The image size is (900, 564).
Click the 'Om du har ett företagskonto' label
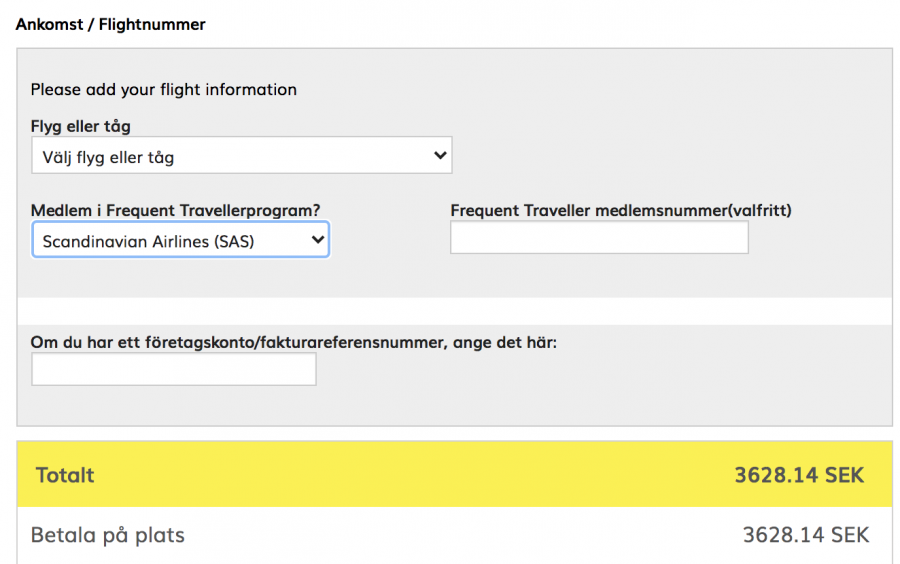click(x=293, y=342)
